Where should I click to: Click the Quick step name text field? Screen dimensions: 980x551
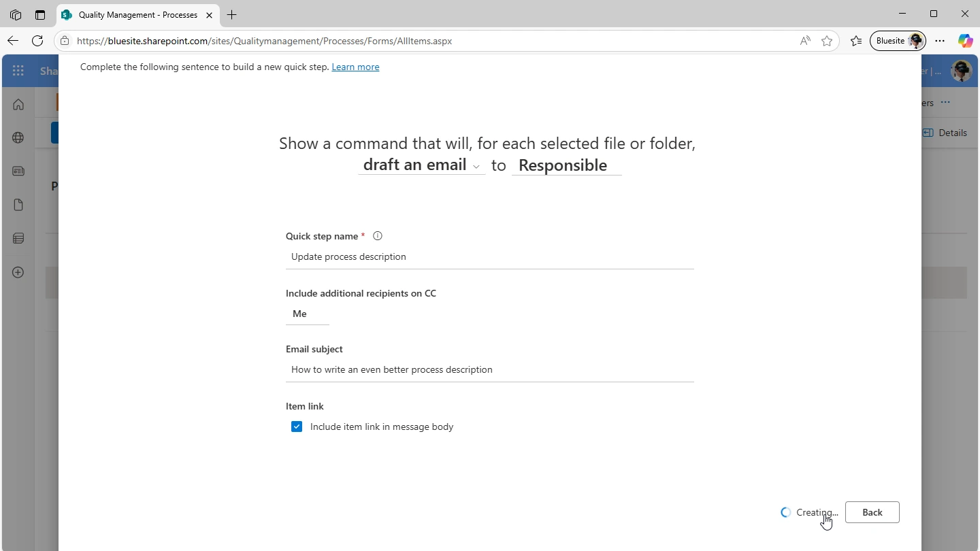[x=490, y=257]
